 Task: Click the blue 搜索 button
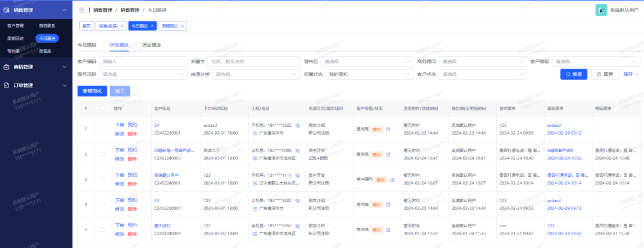(x=573, y=74)
